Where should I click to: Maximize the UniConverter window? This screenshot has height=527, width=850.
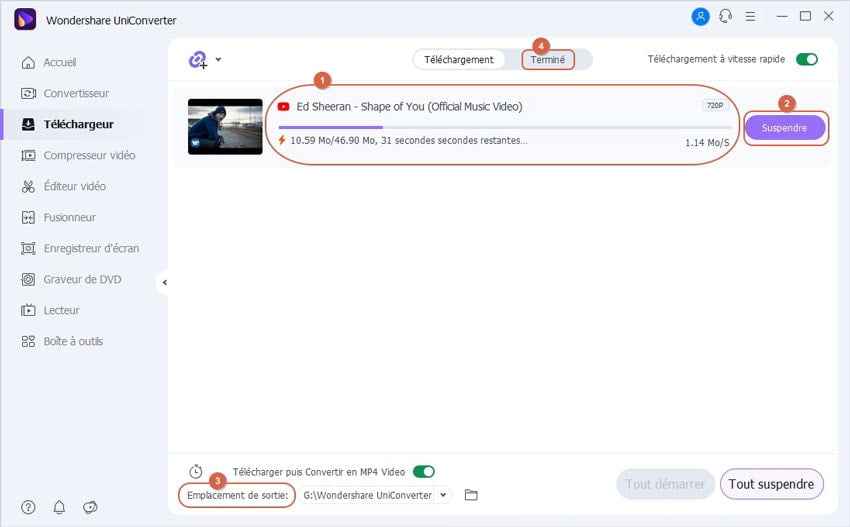(x=806, y=16)
